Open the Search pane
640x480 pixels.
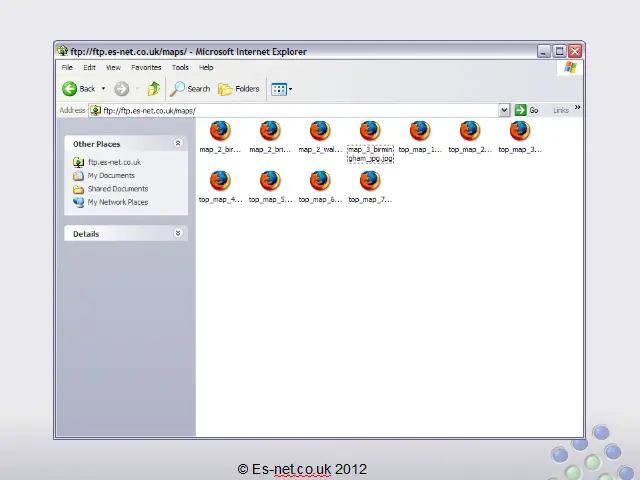(190, 89)
